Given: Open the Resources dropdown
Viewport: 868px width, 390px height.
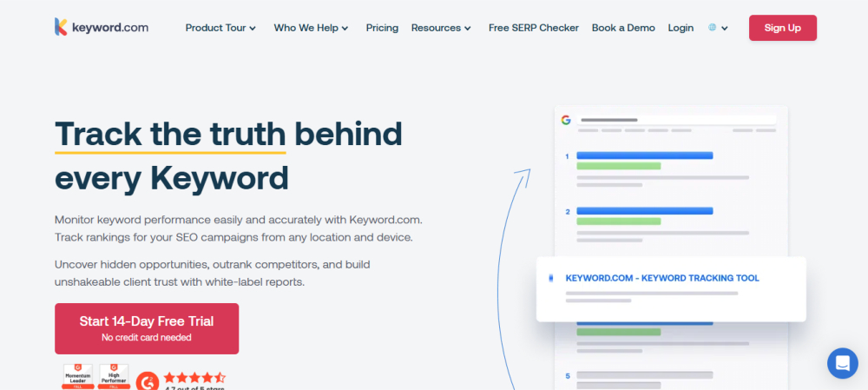Looking at the screenshot, I should point(441,28).
